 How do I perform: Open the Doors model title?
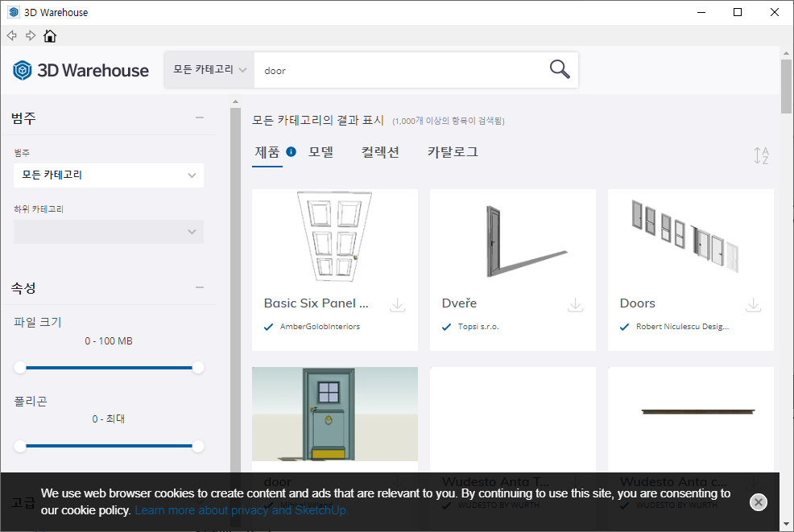pyautogui.click(x=638, y=303)
